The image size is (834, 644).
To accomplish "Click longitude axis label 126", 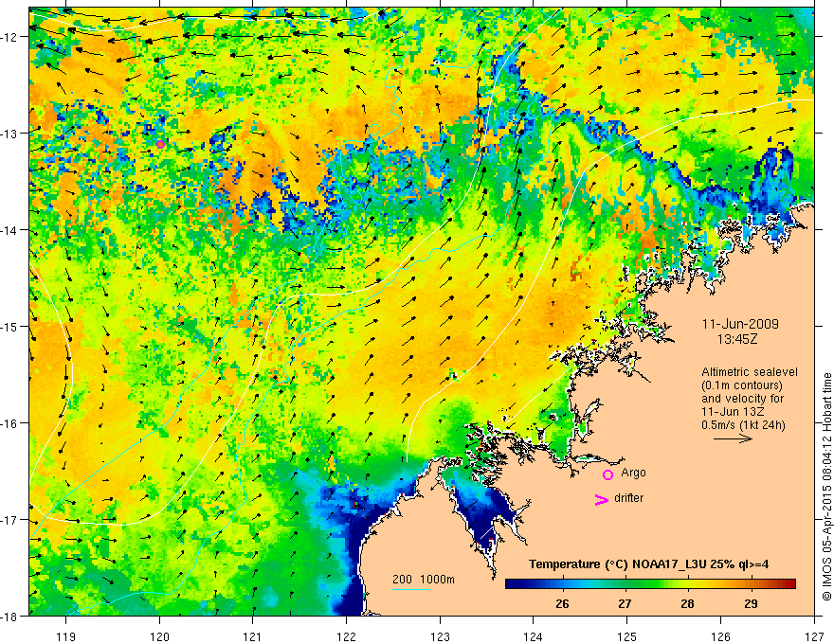I will [x=720, y=636].
